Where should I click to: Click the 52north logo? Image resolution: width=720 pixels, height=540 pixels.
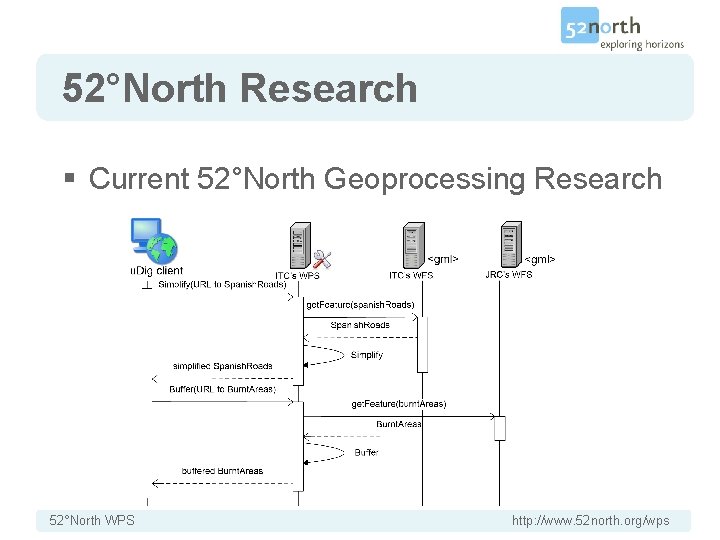tap(622, 28)
